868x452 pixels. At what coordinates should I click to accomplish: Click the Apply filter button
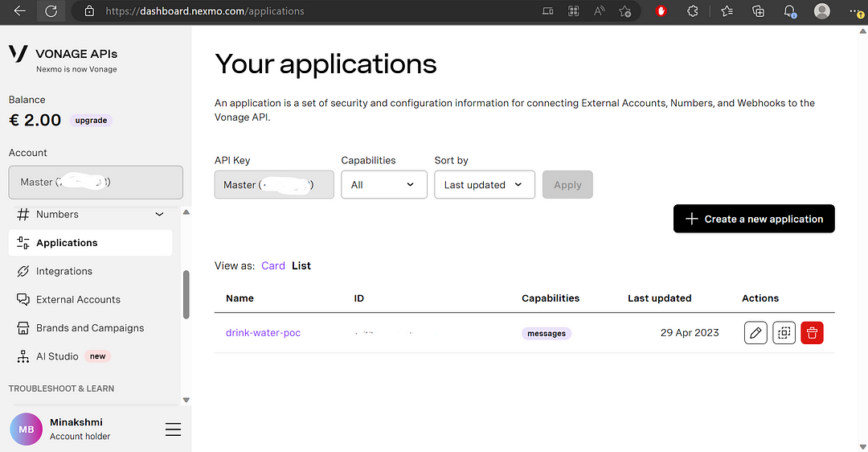(567, 184)
